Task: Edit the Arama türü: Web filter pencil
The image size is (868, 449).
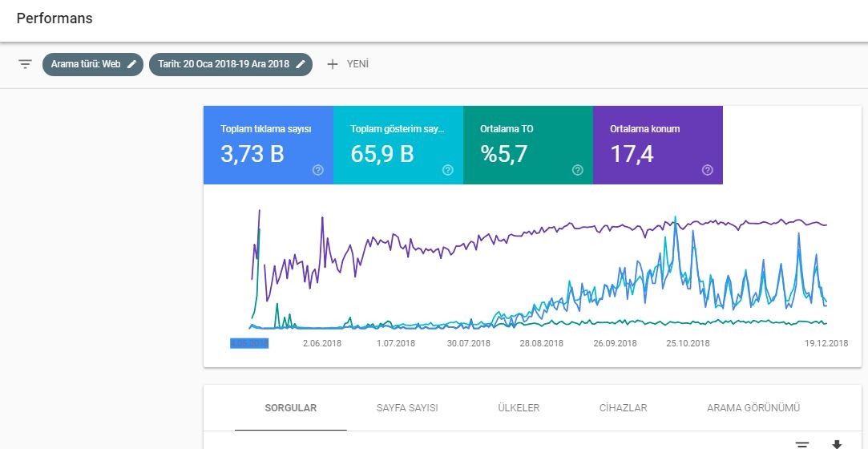Action: tap(131, 64)
